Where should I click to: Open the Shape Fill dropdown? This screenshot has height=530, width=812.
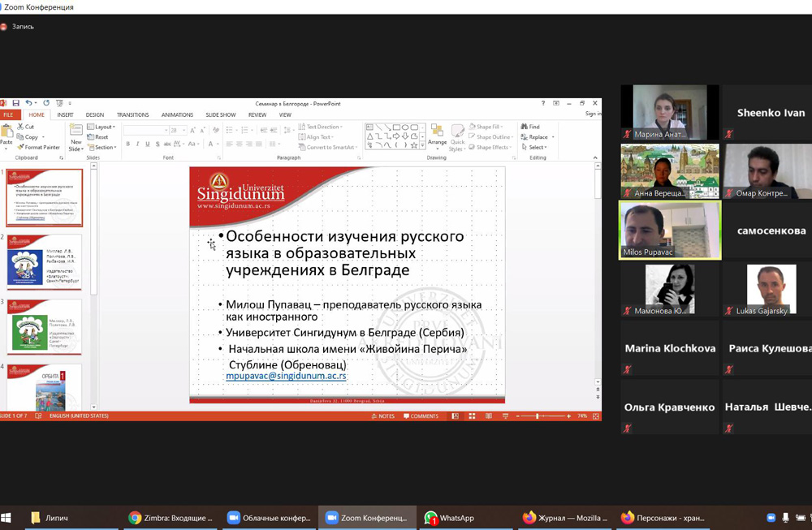click(x=490, y=127)
